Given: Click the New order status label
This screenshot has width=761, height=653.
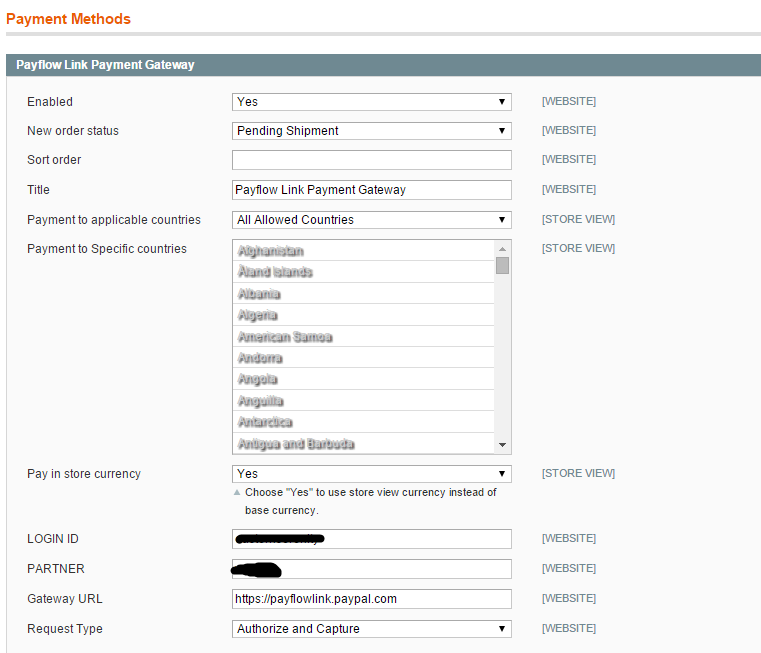Looking at the screenshot, I should pos(73,131).
